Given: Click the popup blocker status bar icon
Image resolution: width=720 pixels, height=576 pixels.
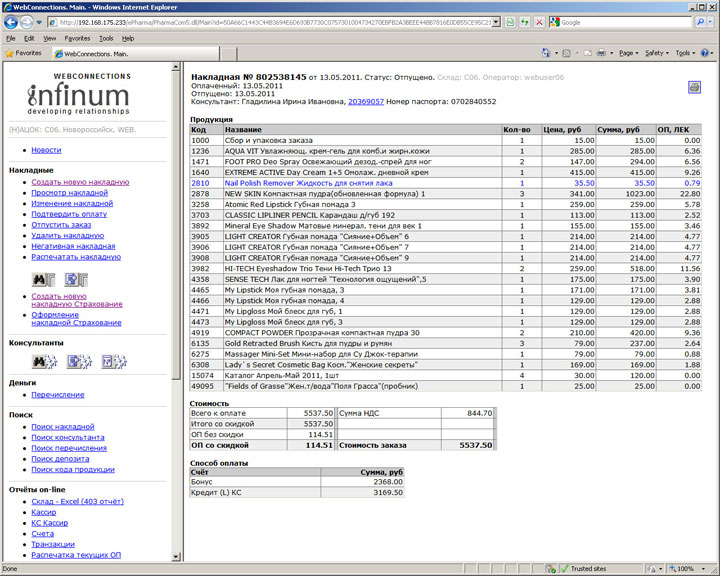Looking at the screenshot, I should 552,569.
